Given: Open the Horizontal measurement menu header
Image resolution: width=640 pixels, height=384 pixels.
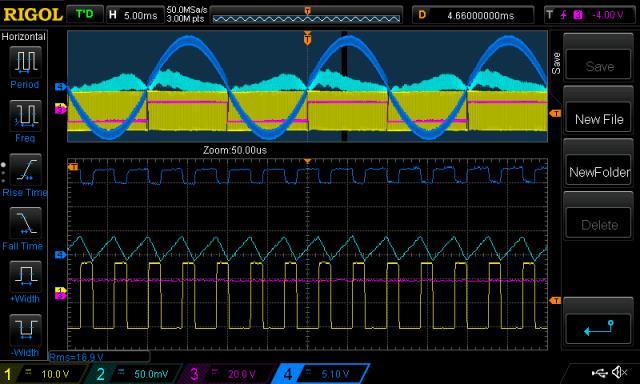Looking at the screenshot, I should (x=24, y=37).
